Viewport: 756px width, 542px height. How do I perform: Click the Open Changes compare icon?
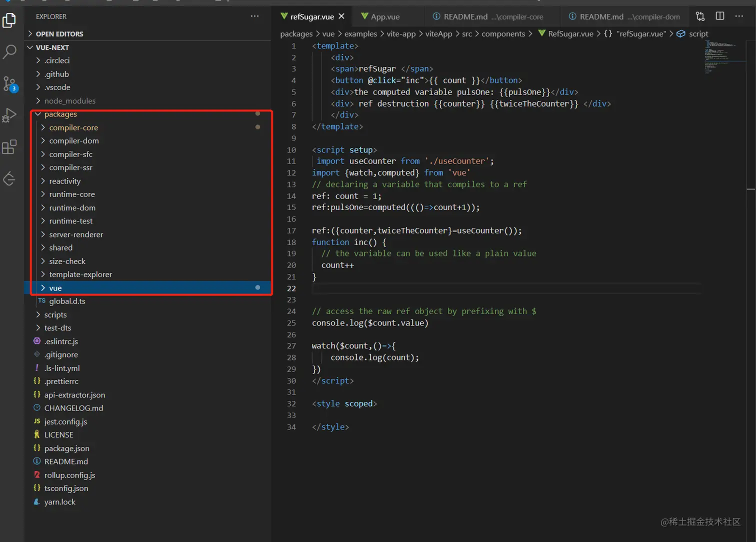pos(700,16)
